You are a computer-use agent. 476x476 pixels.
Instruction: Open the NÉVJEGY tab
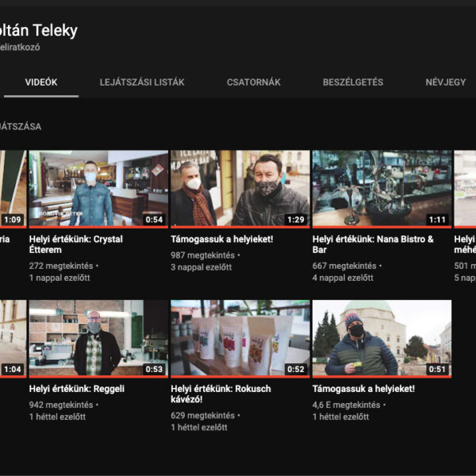[446, 83]
